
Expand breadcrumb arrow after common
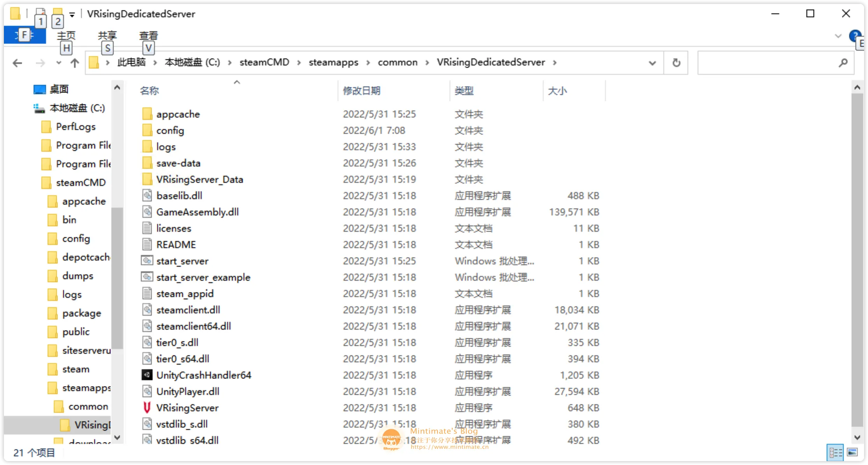click(427, 63)
